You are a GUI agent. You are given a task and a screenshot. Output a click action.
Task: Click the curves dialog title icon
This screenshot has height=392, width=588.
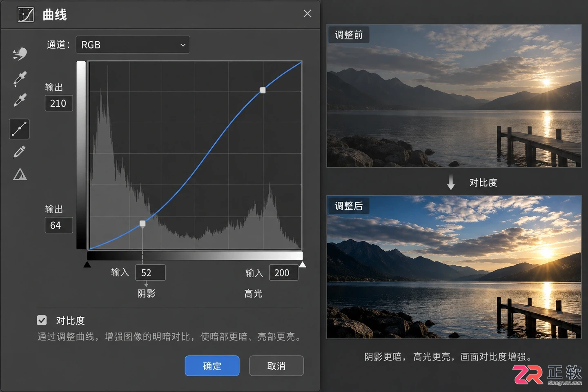[x=25, y=15]
